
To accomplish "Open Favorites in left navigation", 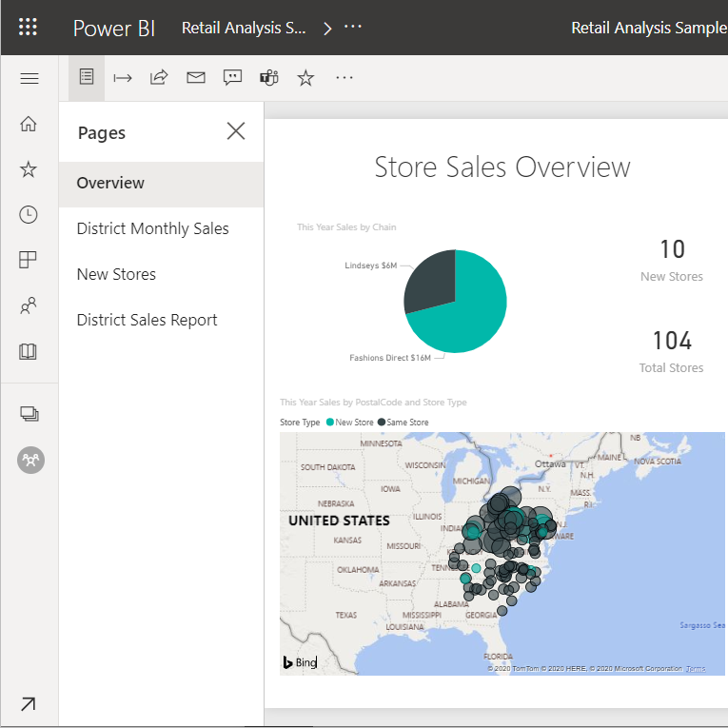I will click(x=29, y=169).
